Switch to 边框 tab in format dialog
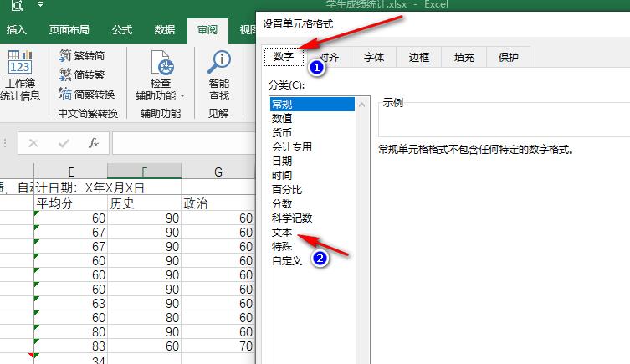The height and width of the screenshot is (364, 630). [x=418, y=57]
